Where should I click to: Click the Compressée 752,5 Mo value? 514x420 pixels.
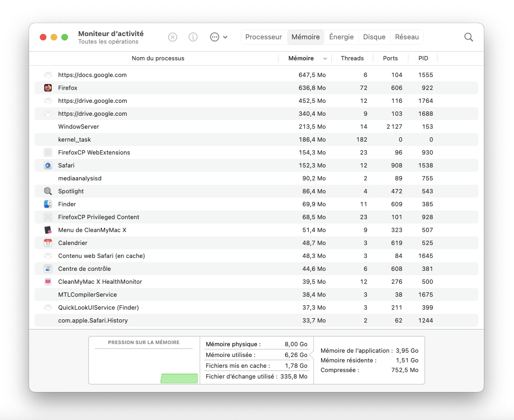coord(405,370)
